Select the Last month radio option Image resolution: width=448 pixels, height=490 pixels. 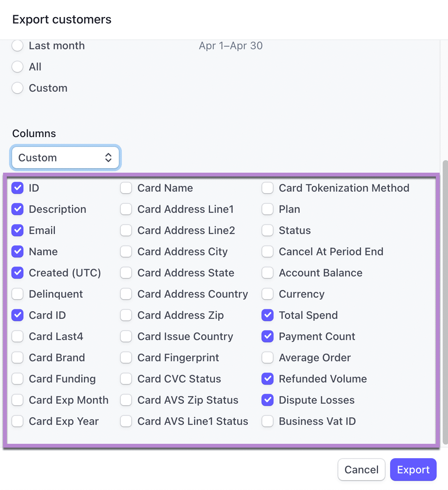17,46
